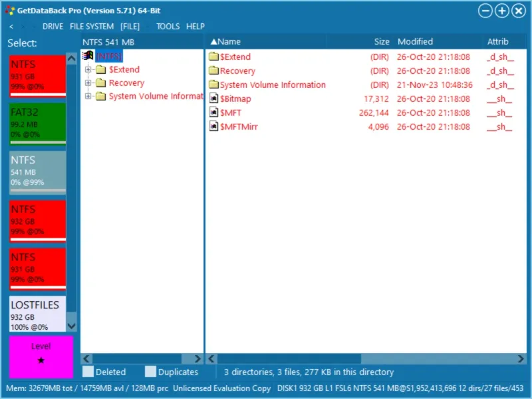
Task: Select the [NTFS] root tree item
Action: pos(109,56)
